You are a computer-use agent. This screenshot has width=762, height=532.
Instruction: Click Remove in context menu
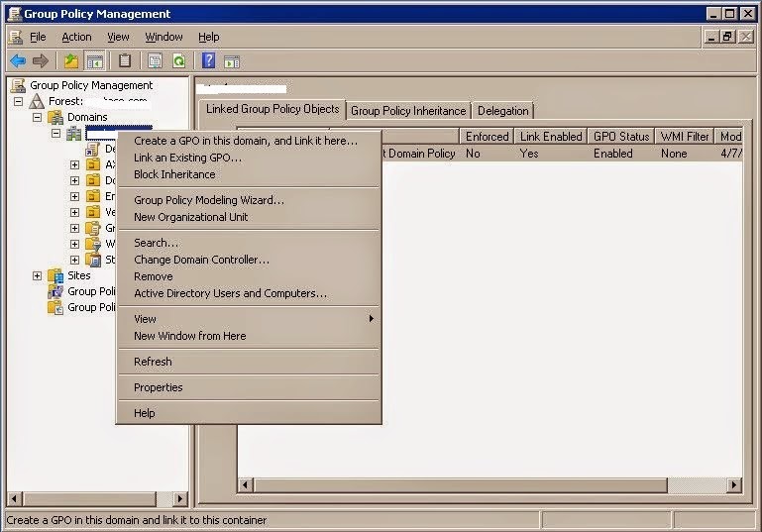pyautogui.click(x=249, y=276)
